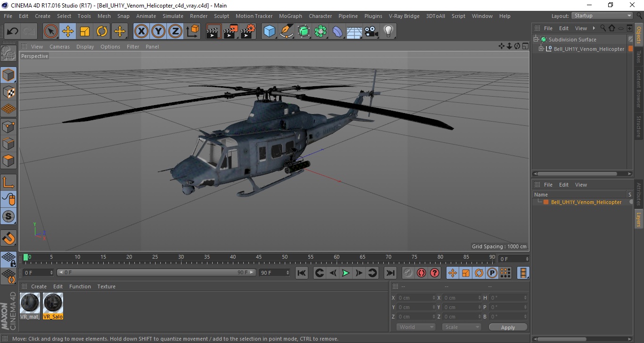This screenshot has width=644, height=343.
Task: Enable the Axis tool
Action: (x=8, y=182)
